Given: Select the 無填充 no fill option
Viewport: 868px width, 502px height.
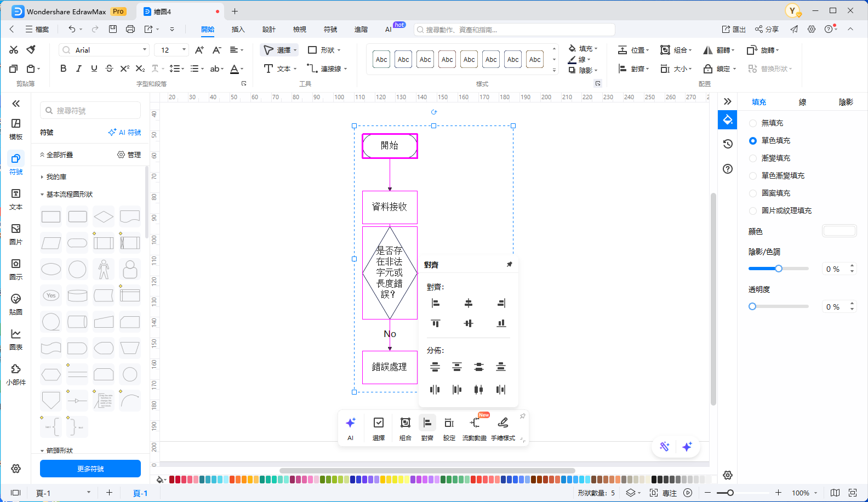Looking at the screenshot, I should point(753,123).
